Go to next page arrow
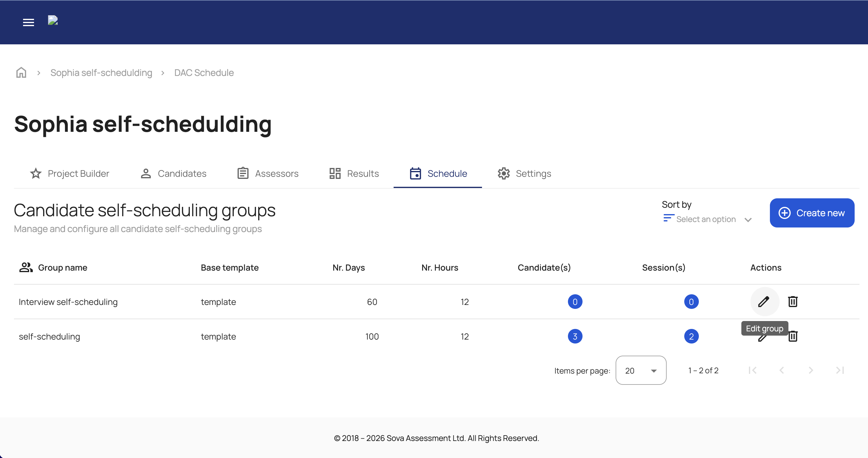The width and height of the screenshot is (868, 458). [811, 370]
